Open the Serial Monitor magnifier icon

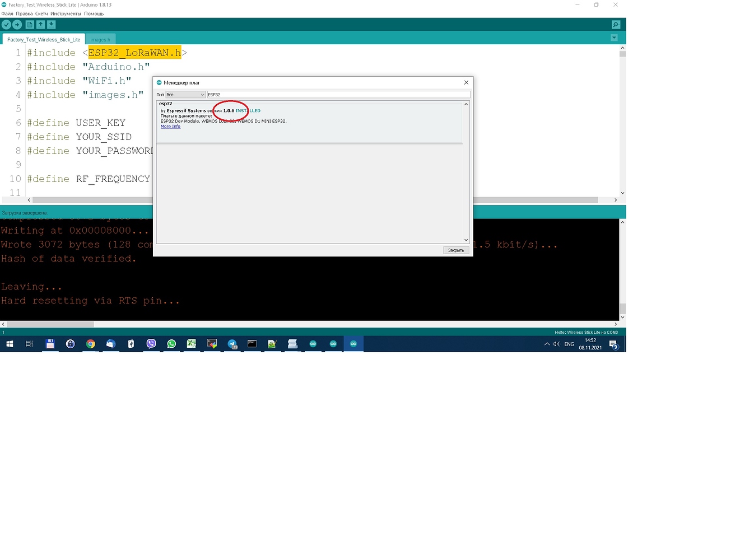coord(616,25)
